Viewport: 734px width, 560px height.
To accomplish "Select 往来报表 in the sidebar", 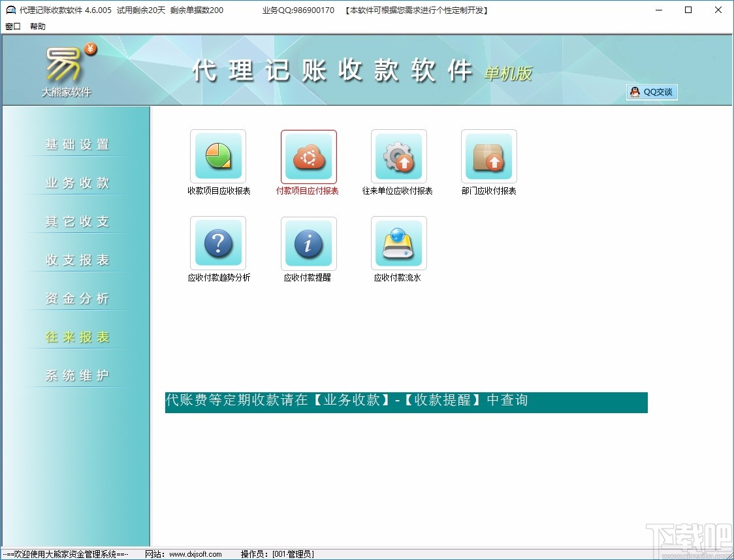I will 77,337.
